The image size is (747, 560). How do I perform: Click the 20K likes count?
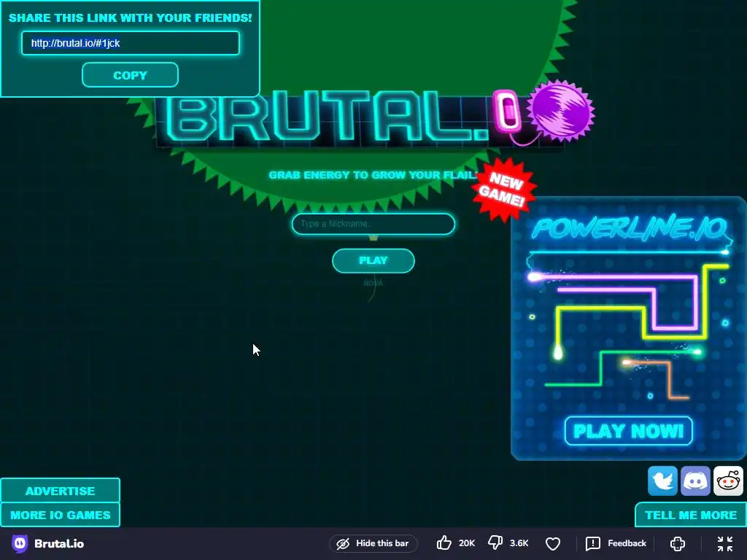pos(467,543)
